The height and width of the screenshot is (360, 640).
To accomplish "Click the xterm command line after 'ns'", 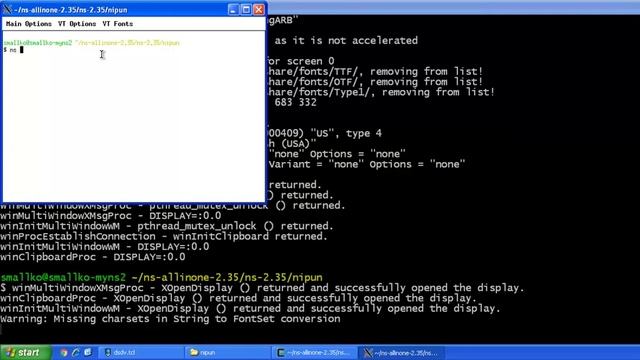I will click(22, 50).
